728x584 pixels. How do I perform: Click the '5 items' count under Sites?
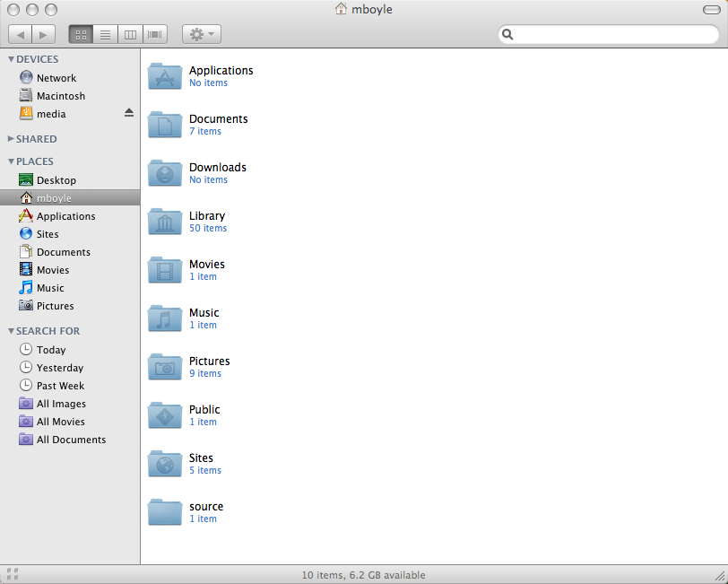[x=205, y=471]
